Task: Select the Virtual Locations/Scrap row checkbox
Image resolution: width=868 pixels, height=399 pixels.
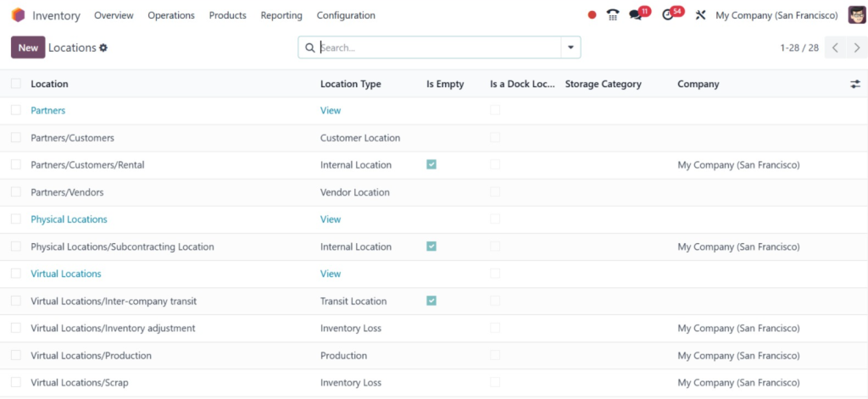Action: tap(16, 382)
